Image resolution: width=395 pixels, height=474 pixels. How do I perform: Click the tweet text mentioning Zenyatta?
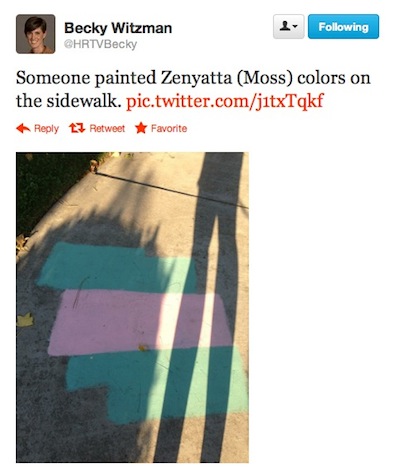(193, 89)
